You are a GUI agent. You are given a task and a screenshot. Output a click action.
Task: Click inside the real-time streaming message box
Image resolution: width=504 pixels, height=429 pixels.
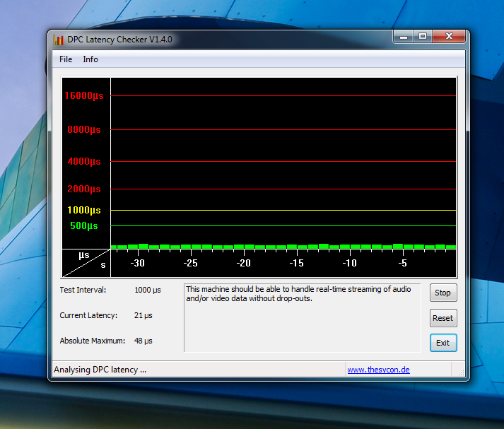pyautogui.click(x=302, y=318)
